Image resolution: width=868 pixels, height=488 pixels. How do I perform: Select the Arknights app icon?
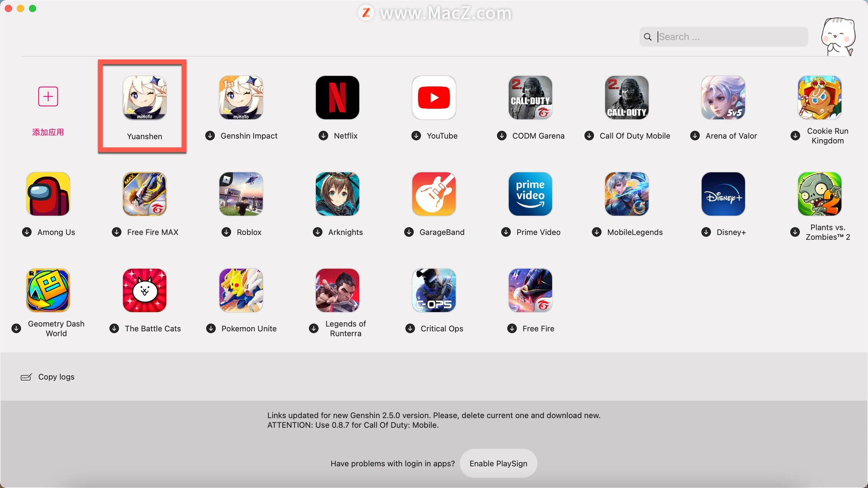[337, 194]
